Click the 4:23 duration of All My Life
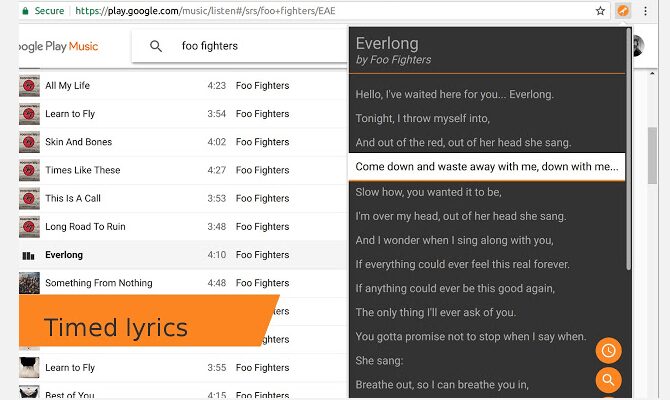Viewport: 670px width, 400px height. click(217, 85)
